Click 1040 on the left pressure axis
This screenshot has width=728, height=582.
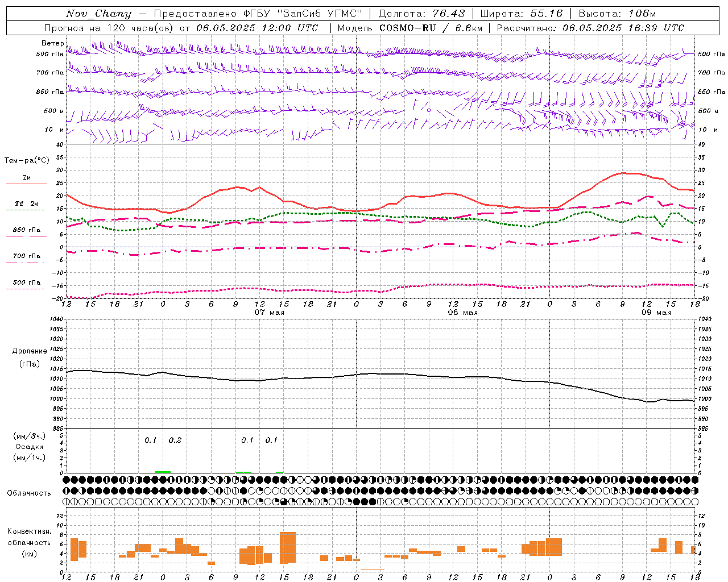click(56, 319)
